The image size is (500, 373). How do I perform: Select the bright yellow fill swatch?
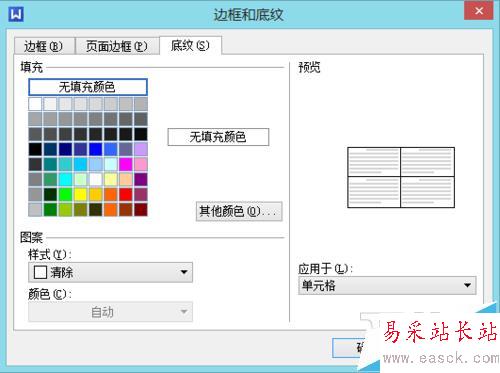tap(80, 195)
